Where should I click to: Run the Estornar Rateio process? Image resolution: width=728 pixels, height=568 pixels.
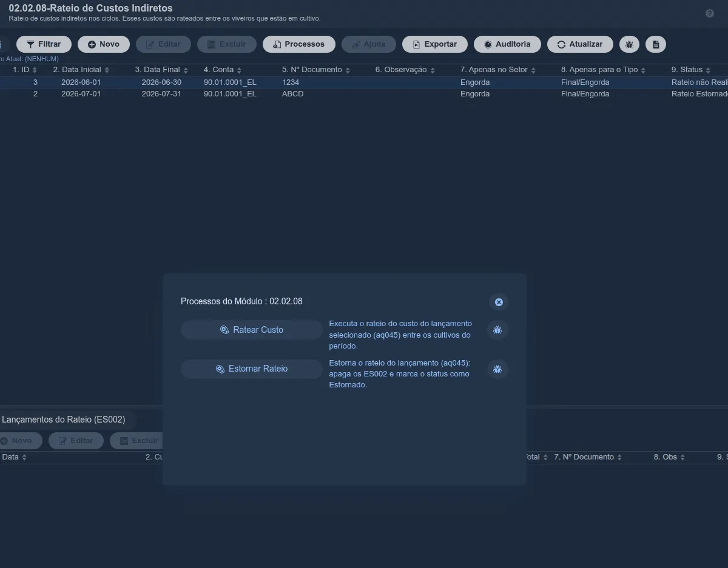tap(252, 369)
